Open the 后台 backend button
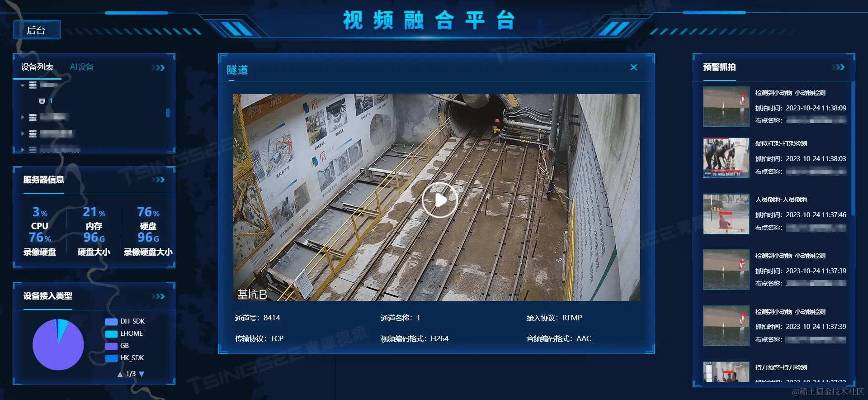 [x=37, y=30]
